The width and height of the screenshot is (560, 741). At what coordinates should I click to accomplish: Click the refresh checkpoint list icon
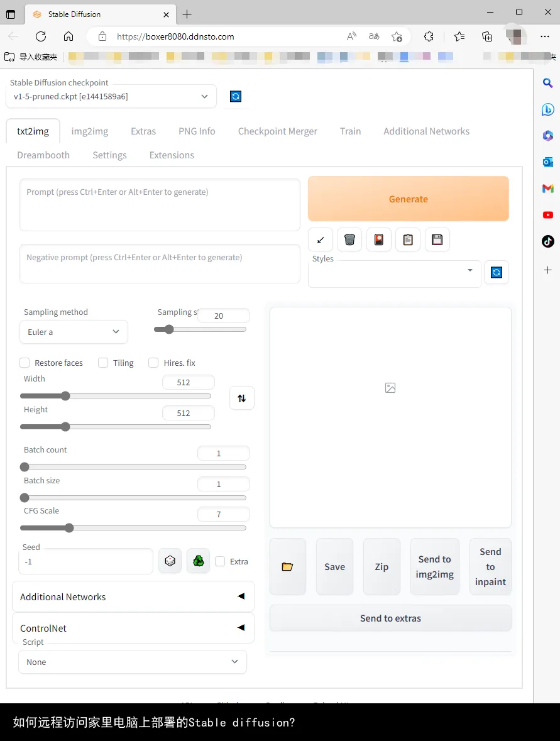click(x=236, y=96)
